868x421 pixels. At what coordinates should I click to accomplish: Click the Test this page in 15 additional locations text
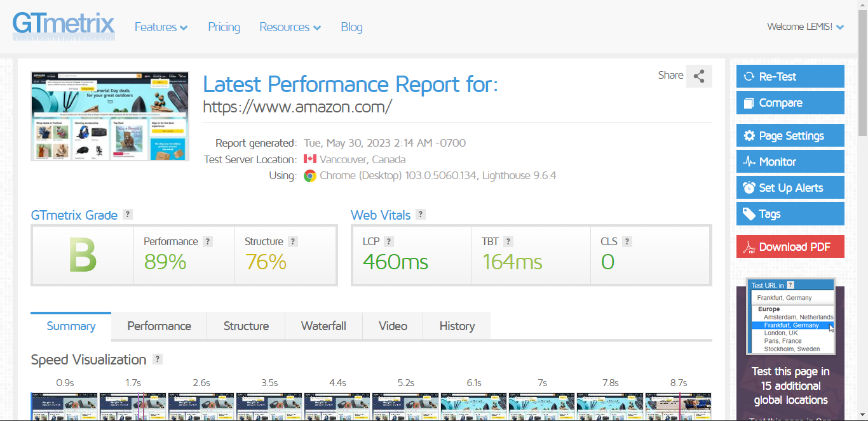(791, 385)
